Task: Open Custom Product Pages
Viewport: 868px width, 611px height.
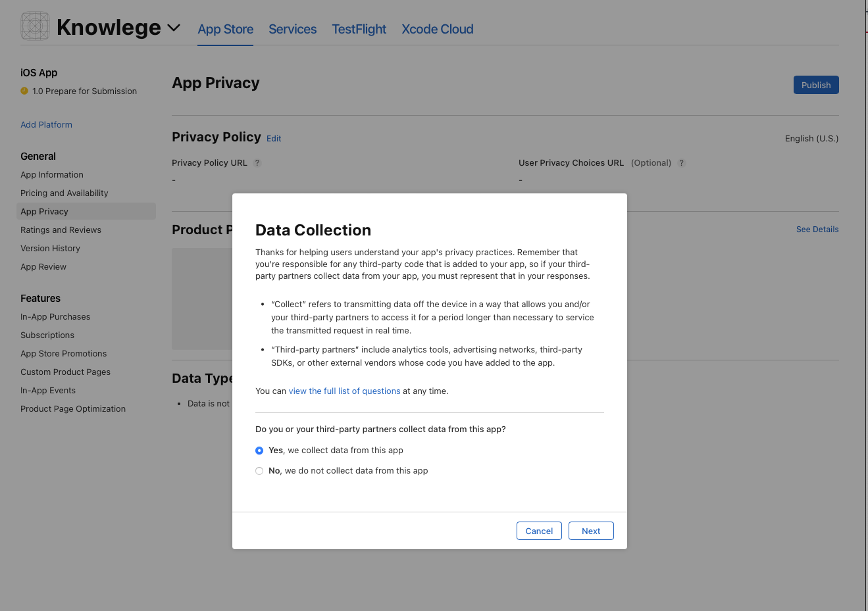Action: click(x=65, y=372)
